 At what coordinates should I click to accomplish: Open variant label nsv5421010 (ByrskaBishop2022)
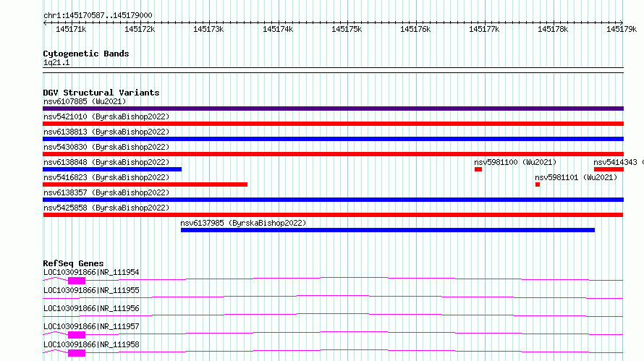106,116
